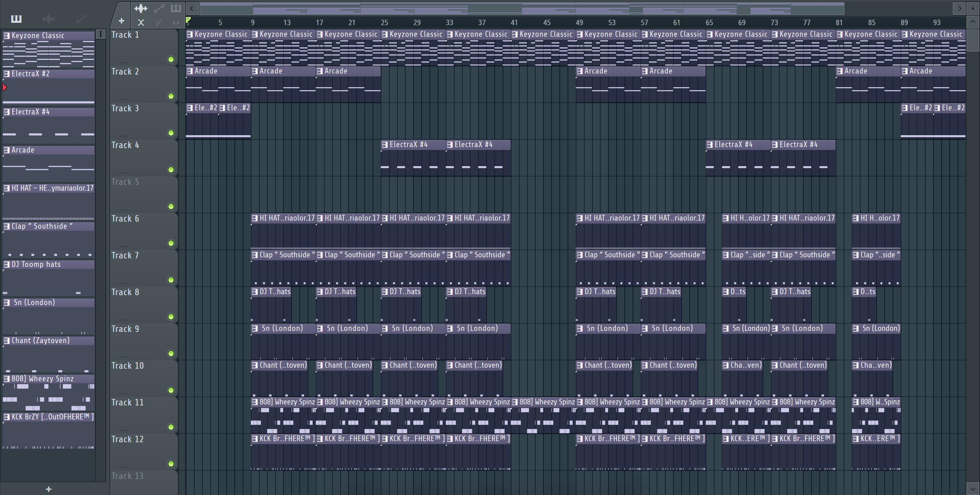Image resolution: width=980 pixels, height=495 pixels.
Task: Select Track 8 header label
Action: coord(125,292)
